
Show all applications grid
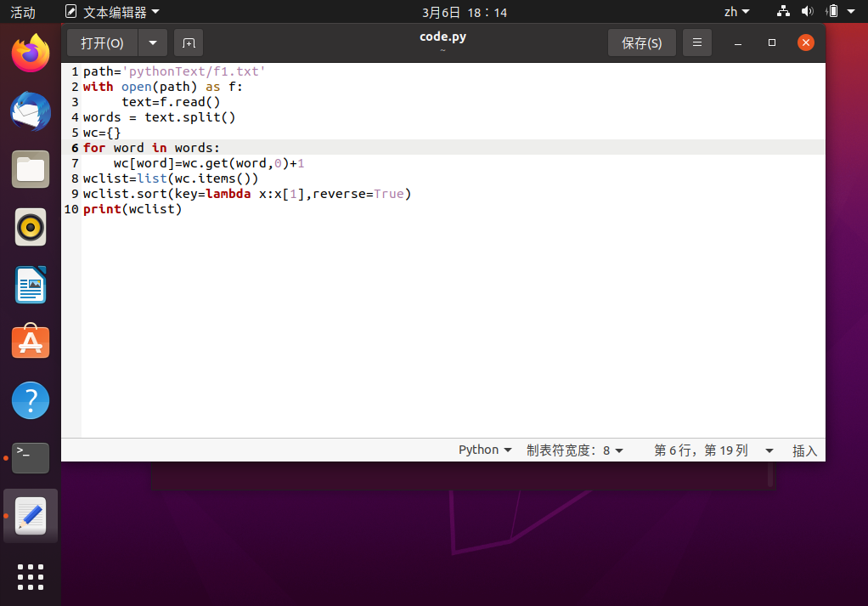(x=31, y=577)
